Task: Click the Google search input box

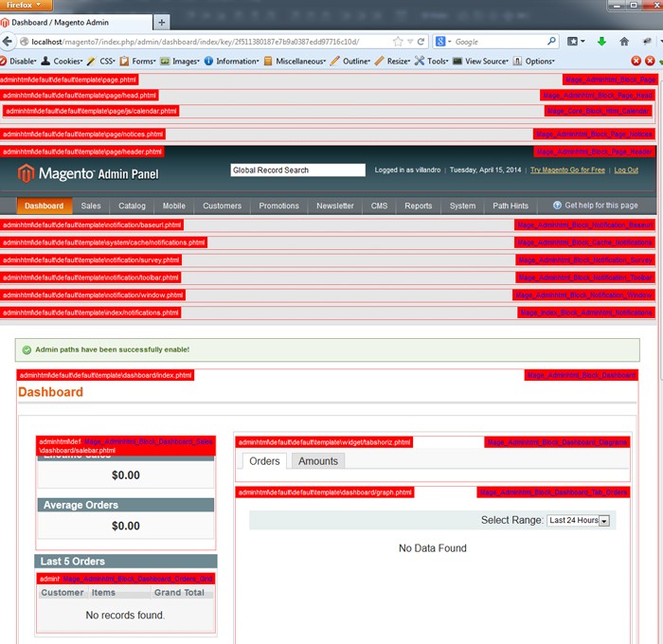Action: pyautogui.click(x=499, y=42)
